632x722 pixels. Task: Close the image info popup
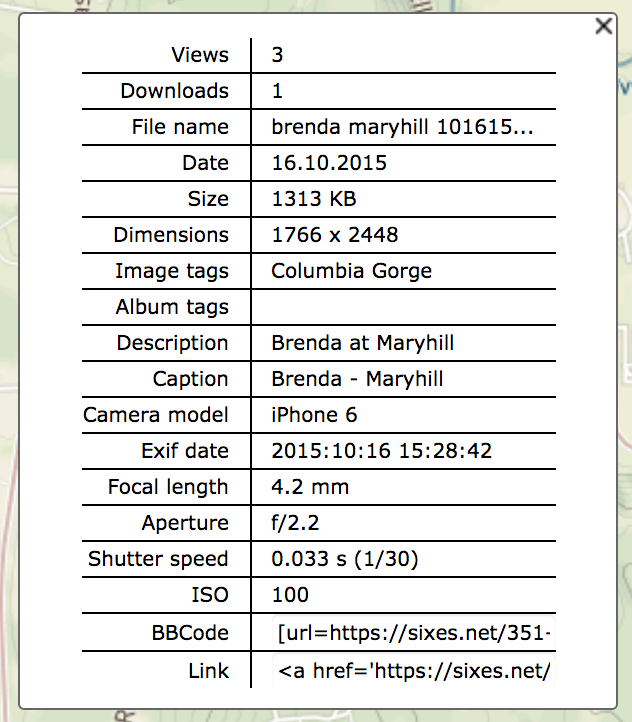603,27
